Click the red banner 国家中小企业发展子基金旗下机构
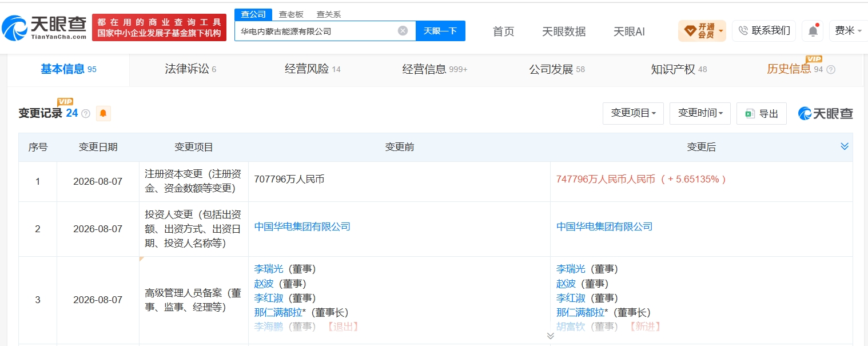The height and width of the screenshot is (346, 868). point(159,27)
